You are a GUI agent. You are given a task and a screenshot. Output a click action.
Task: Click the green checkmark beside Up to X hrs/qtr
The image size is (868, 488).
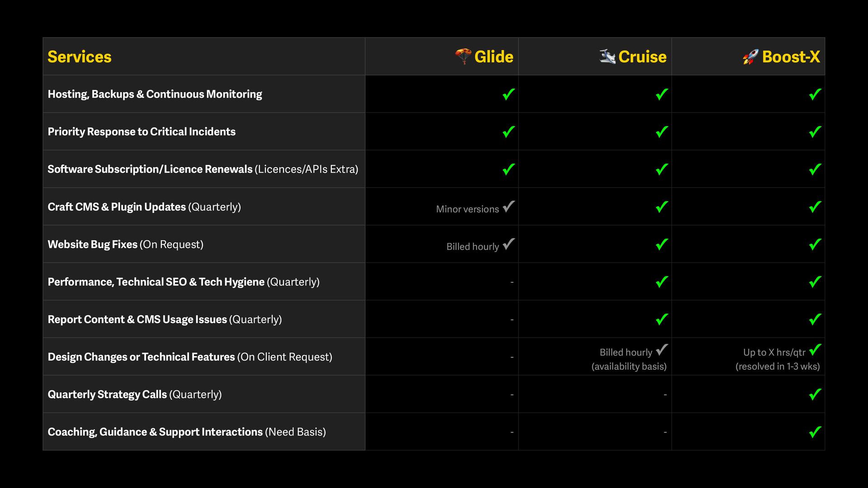coord(815,350)
